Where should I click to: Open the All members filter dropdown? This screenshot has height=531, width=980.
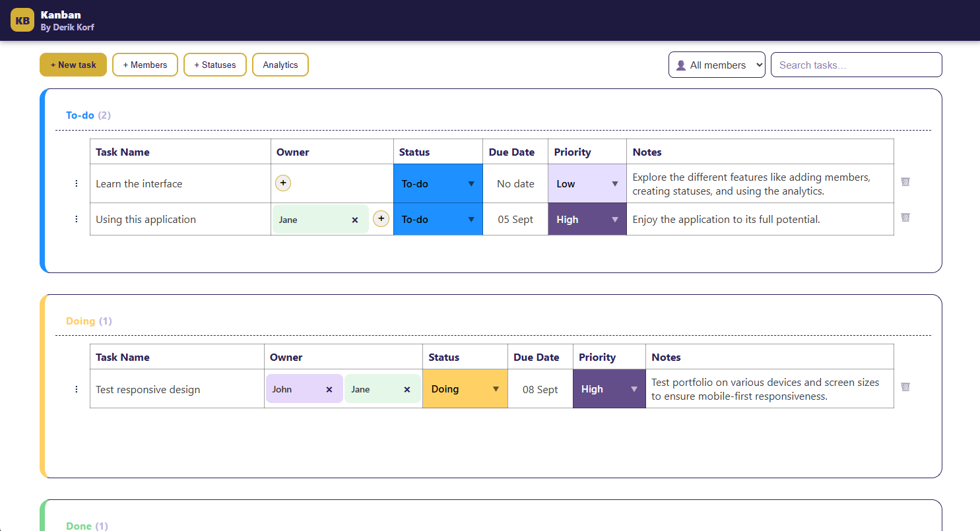coord(717,65)
